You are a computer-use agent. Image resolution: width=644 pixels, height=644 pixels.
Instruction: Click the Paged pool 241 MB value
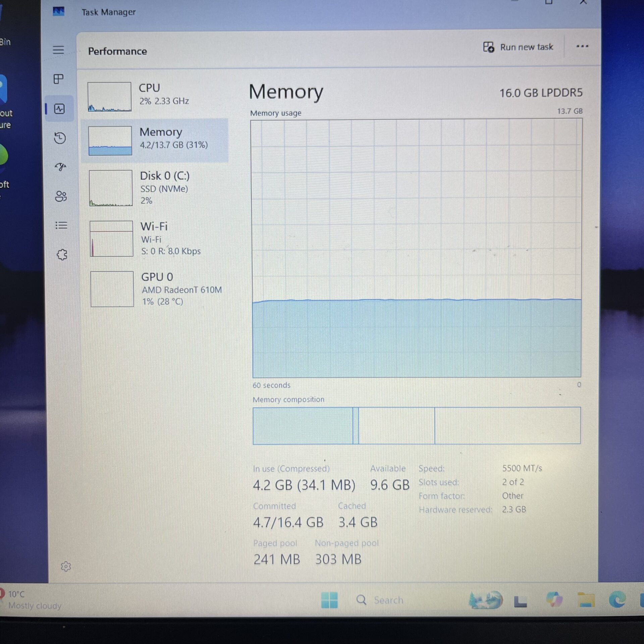point(277,559)
